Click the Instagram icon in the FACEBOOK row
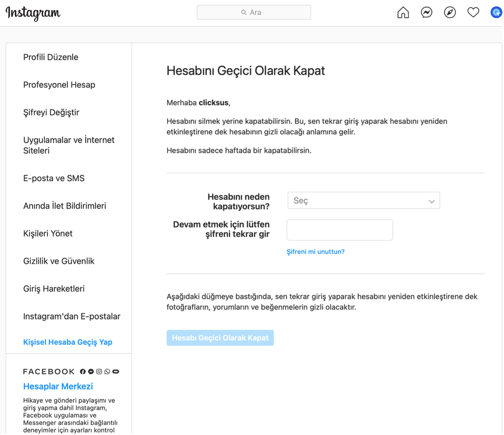Screen dimensions: 504x435 (x=99, y=372)
